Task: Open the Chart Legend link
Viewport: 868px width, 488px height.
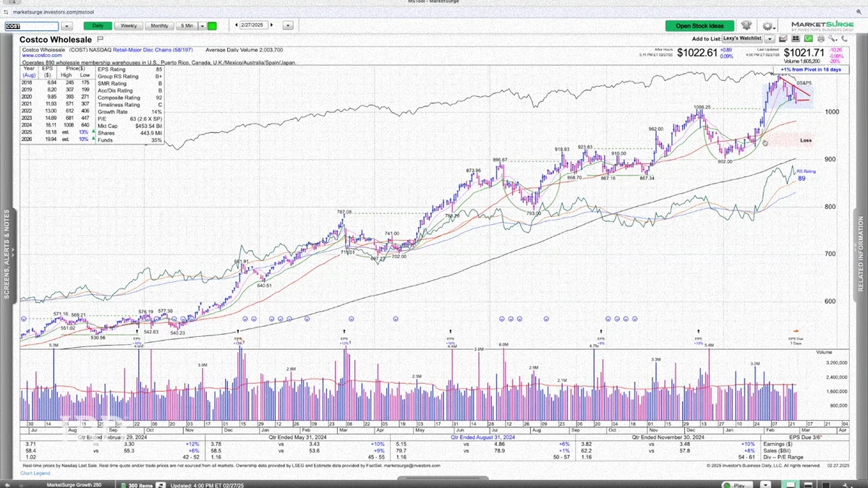Action: (35, 473)
